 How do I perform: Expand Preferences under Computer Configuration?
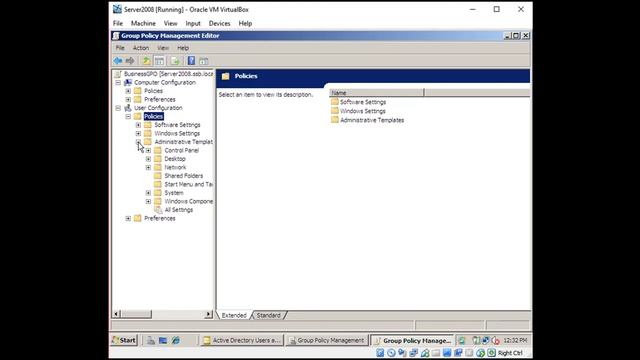coord(128,100)
